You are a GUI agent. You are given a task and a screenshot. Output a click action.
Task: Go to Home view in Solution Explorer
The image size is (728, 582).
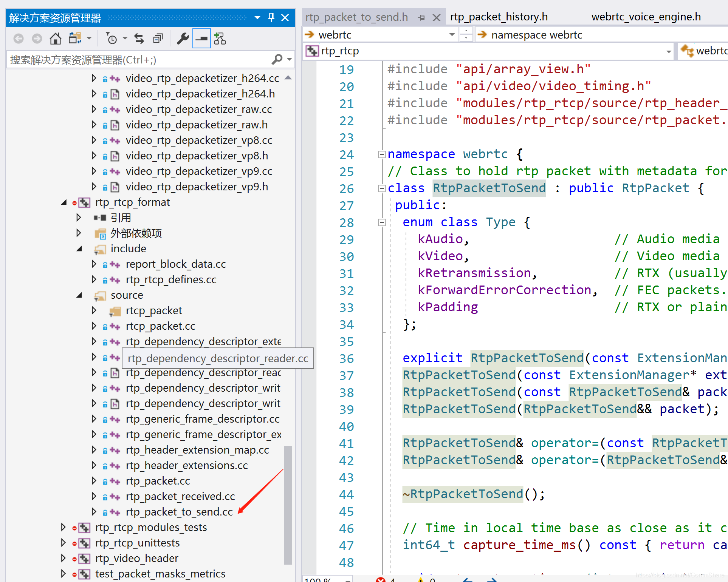click(x=55, y=39)
